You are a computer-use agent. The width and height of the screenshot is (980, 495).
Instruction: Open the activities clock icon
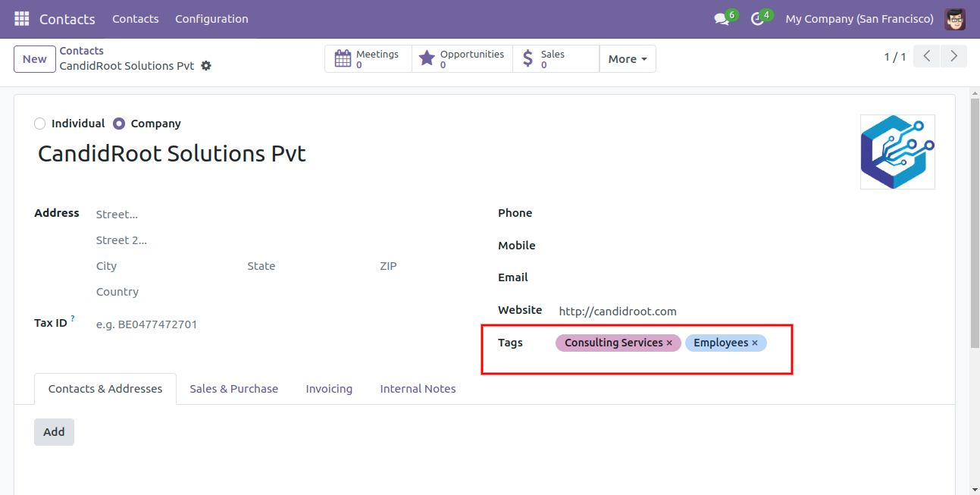(x=757, y=19)
